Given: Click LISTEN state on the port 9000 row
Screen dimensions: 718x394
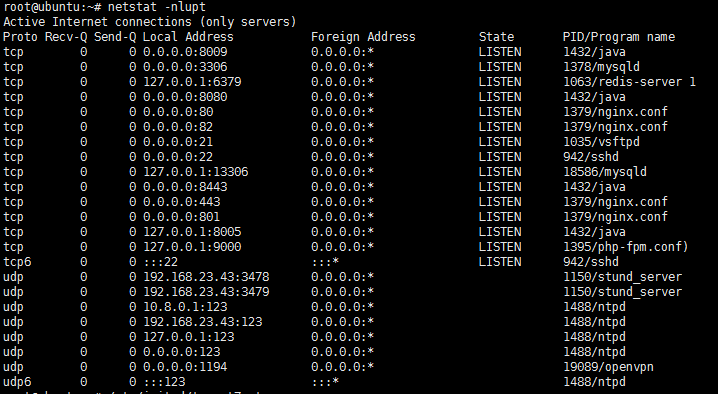Looking at the screenshot, I should (x=500, y=247).
